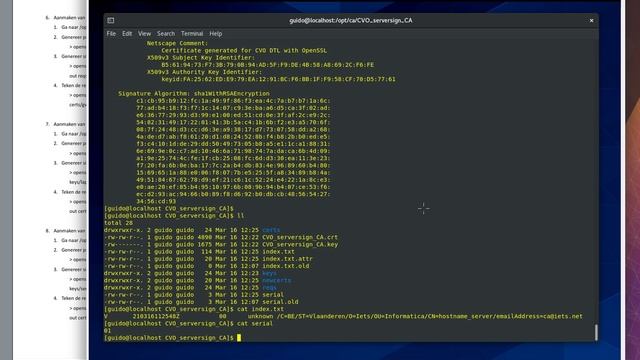This screenshot has width=640, height=360.
Task: Click the 'total 28' line
Action: click(x=118, y=223)
